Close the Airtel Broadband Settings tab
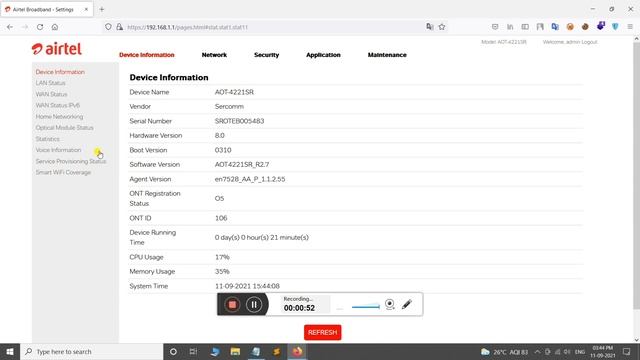The height and width of the screenshot is (360, 640). (86, 9)
